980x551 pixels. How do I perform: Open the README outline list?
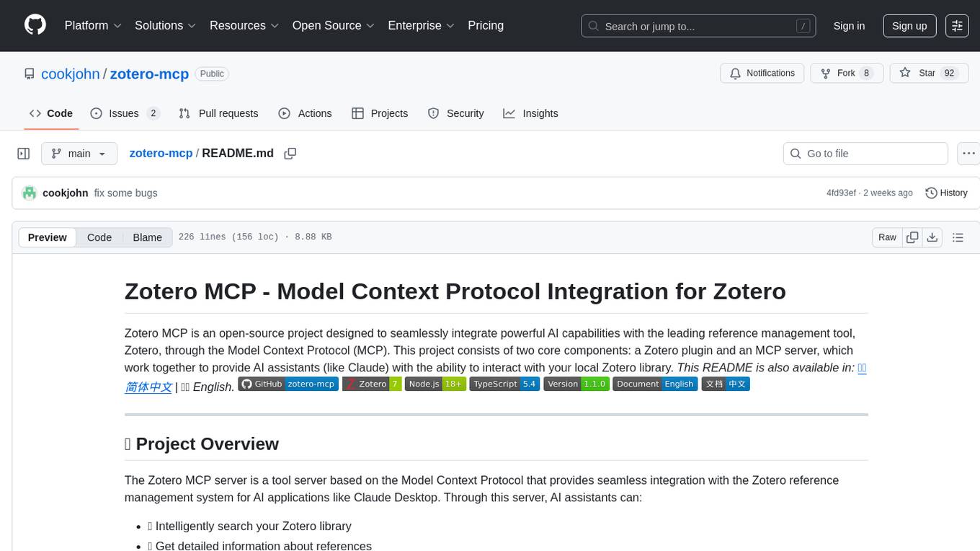958,237
